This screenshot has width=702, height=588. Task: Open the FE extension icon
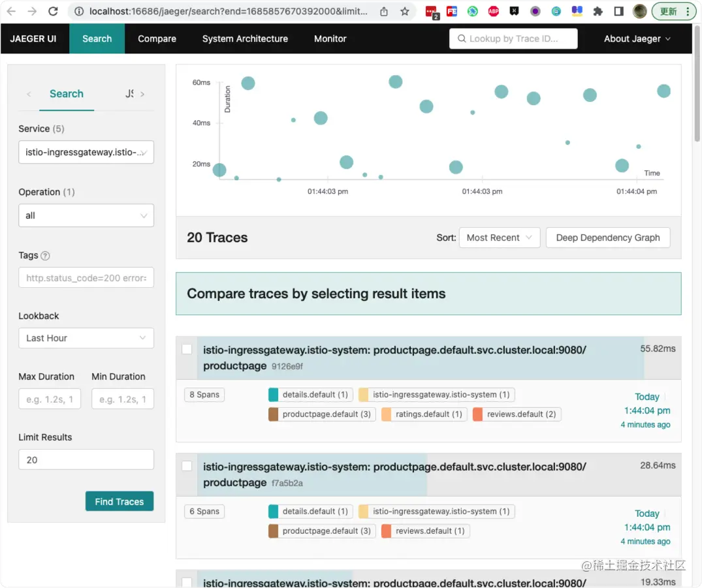452,11
